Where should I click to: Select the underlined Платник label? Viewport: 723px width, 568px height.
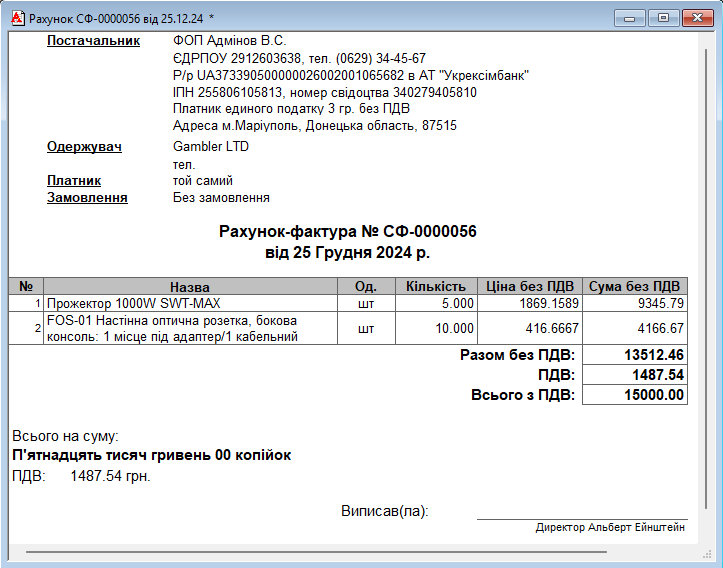point(74,181)
